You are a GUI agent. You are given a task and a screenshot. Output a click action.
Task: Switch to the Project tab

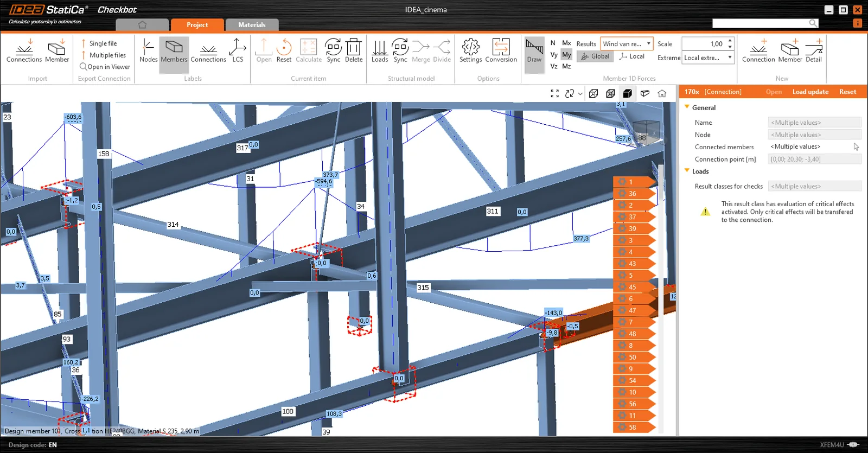click(x=197, y=25)
